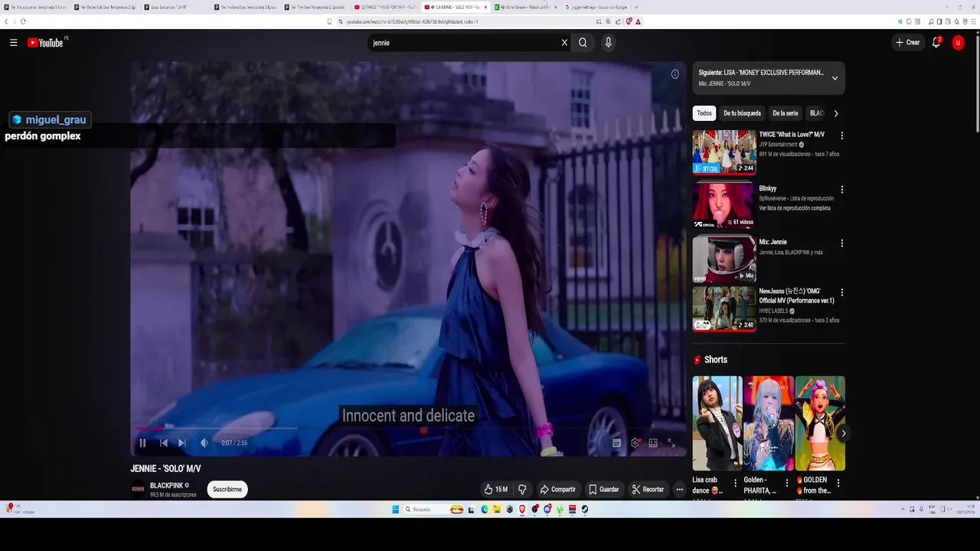Image resolution: width=980 pixels, height=551 pixels.
Task: Open options for Golden - PHARITA short
Action: (787, 484)
